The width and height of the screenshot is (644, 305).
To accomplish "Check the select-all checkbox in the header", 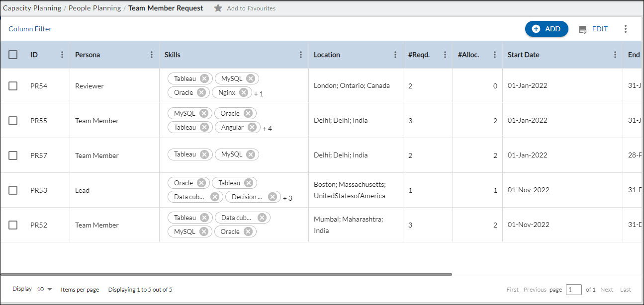I will tap(13, 55).
